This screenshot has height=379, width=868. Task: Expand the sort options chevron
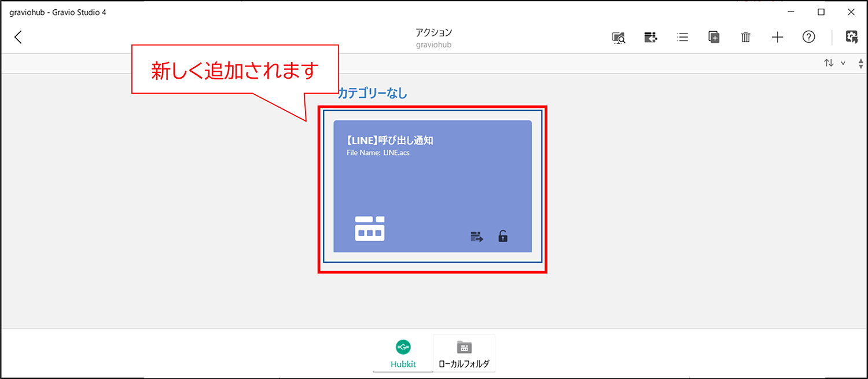click(843, 63)
